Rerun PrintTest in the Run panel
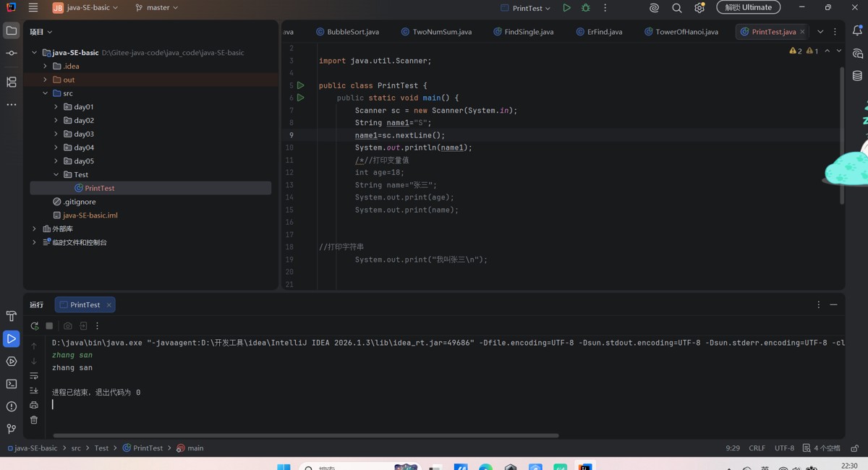The image size is (868, 470). point(34,326)
